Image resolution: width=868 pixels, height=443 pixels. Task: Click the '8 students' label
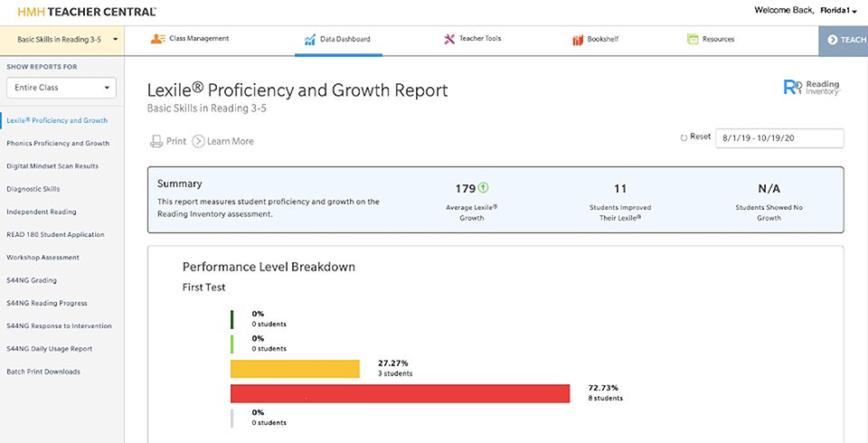click(x=606, y=398)
